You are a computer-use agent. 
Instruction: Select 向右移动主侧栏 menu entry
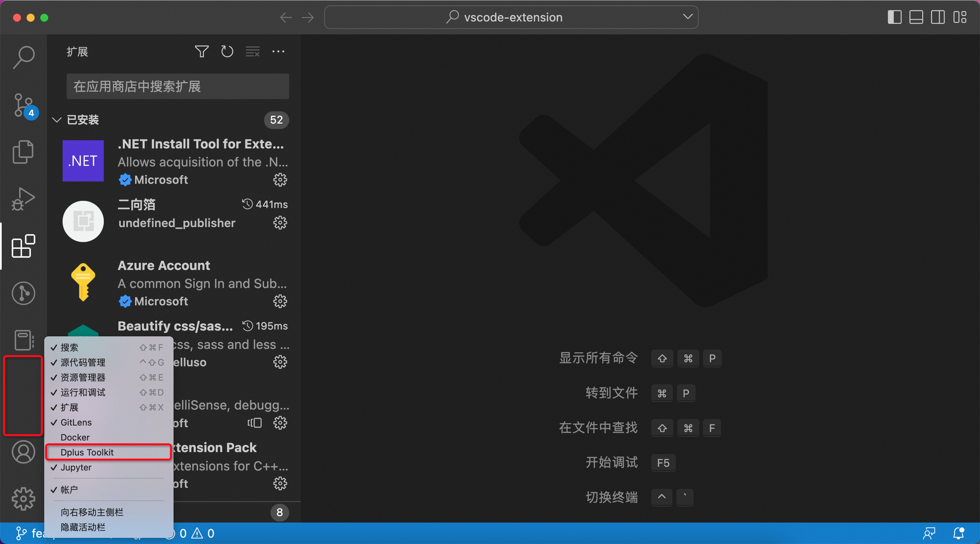click(109, 512)
